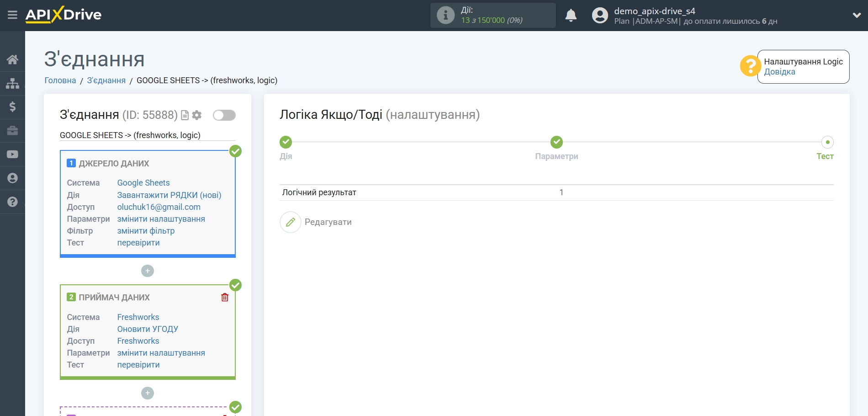Screen dimensions: 868x416
Task: Click the copy document icon next to ID
Action: tap(185, 115)
